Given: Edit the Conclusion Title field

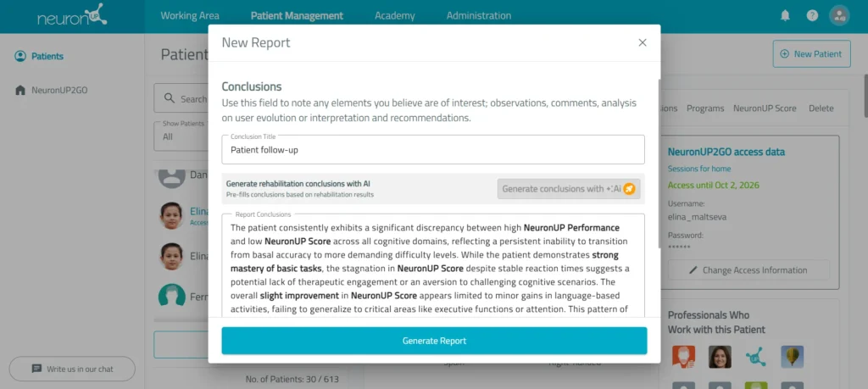Looking at the screenshot, I should 433,149.
